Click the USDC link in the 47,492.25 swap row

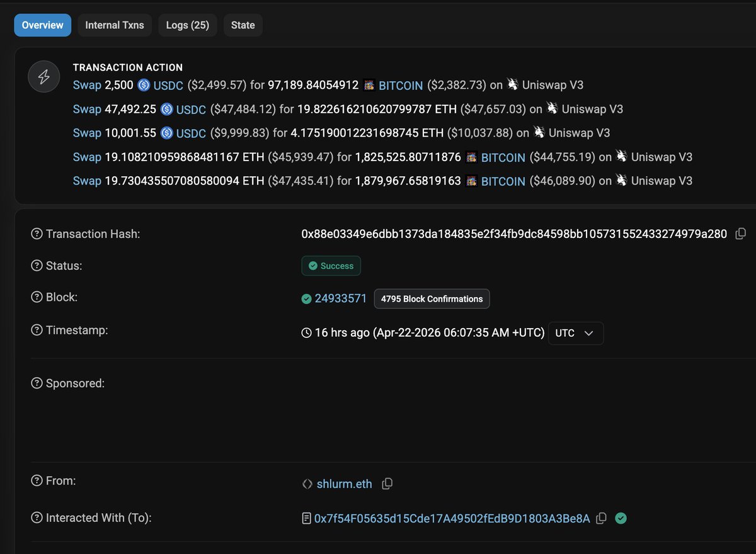[191, 109]
